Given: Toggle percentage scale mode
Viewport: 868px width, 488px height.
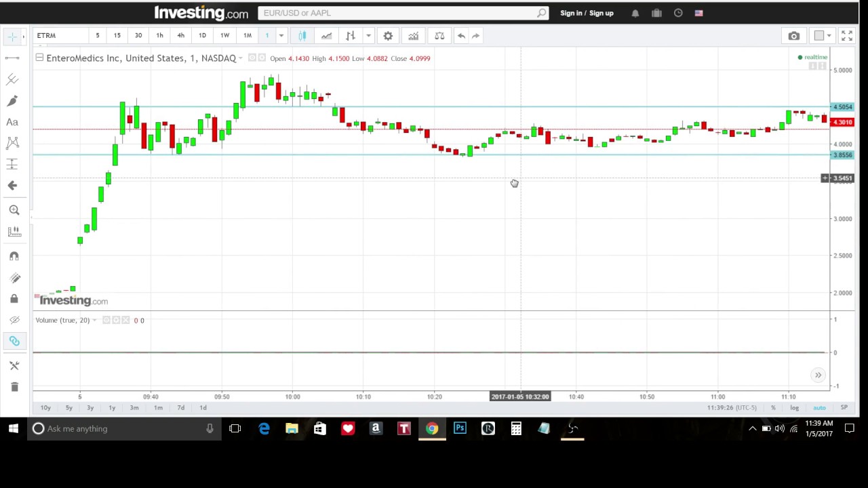Looking at the screenshot, I should coord(773,407).
